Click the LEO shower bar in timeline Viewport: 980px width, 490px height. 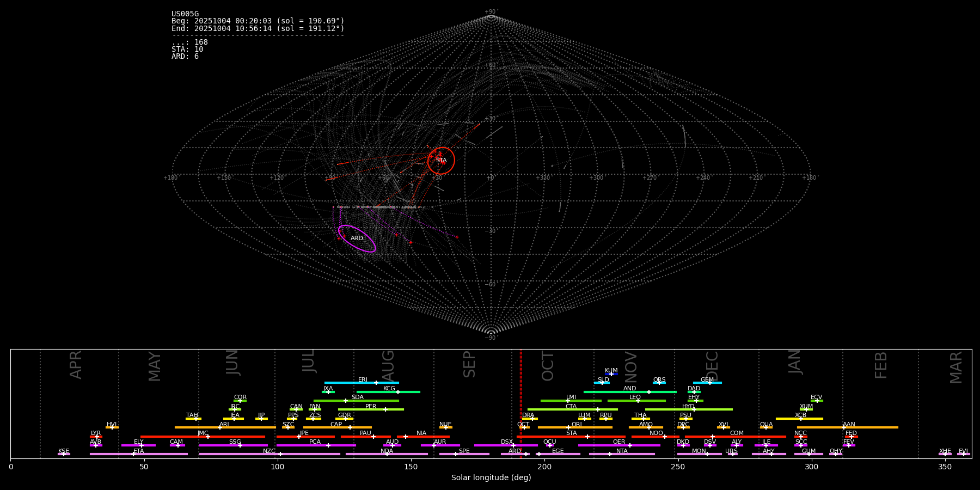coord(636,401)
